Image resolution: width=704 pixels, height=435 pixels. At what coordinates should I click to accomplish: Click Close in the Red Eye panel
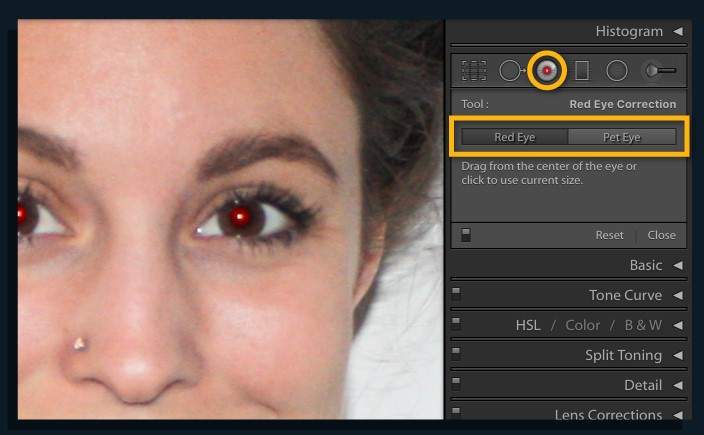pos(661,235)
